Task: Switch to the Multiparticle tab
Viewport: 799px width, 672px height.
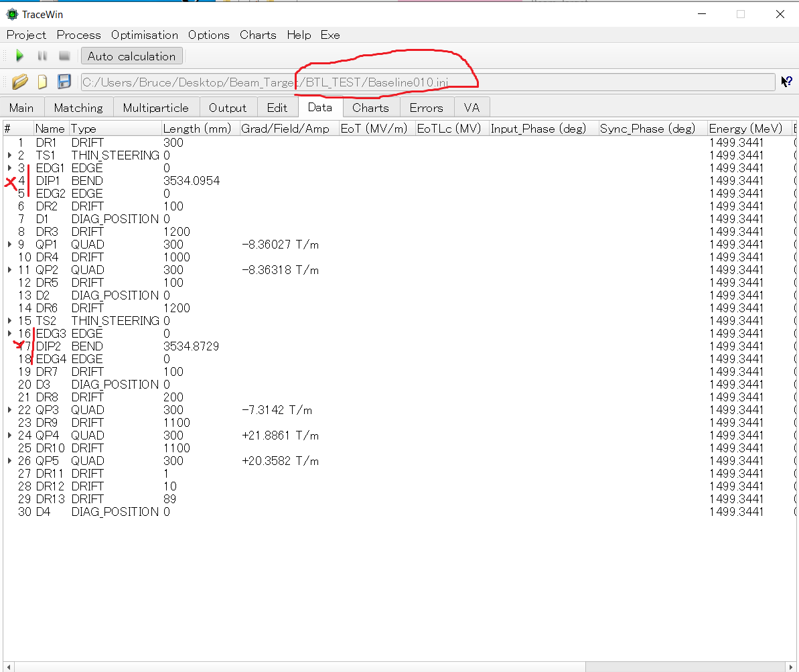Action: click(155, 108)
